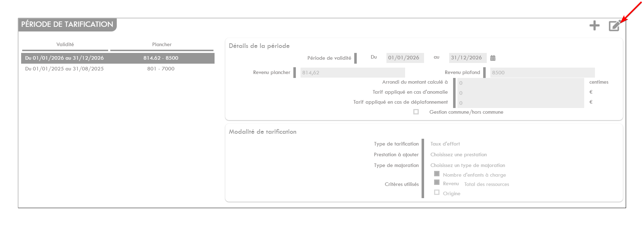Click the edit pencil icon
This screenshot has width=644, height=226.
point(614,26)
